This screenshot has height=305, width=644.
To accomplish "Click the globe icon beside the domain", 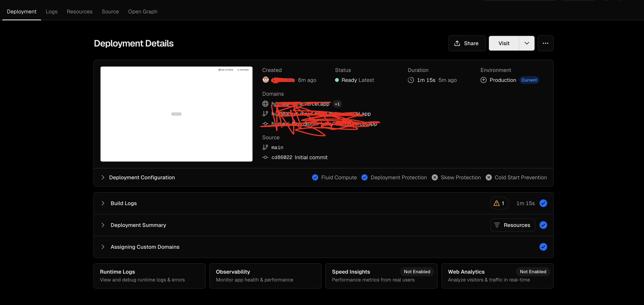I will pos(265,104).
